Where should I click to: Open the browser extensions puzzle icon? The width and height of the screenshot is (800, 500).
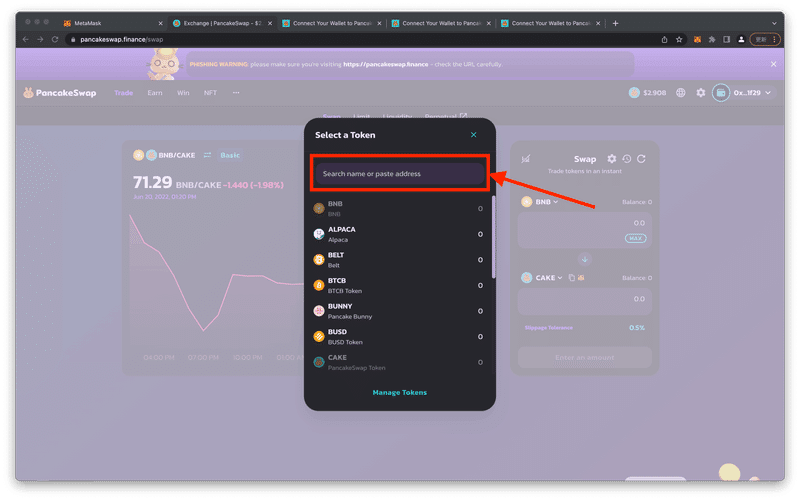point(712,39)
